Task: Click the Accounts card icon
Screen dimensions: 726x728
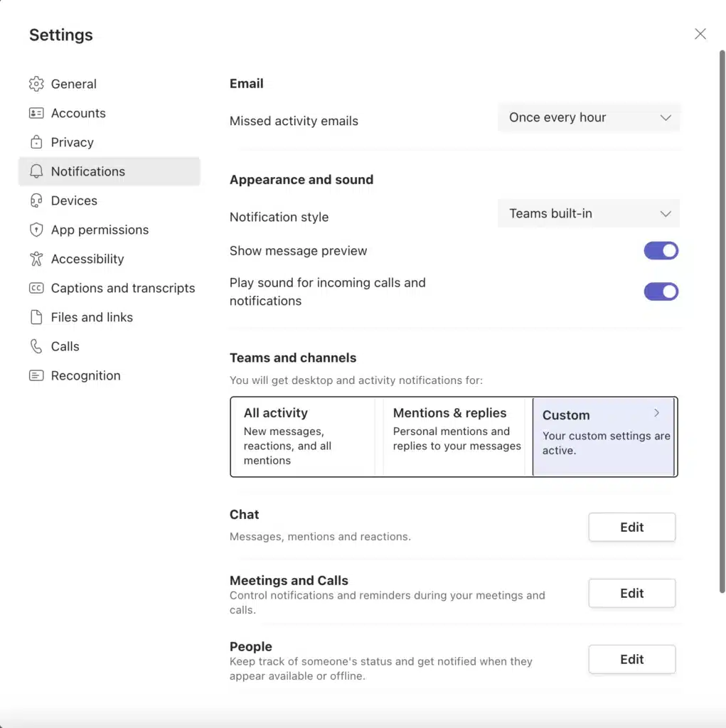Action: point(36,113)
